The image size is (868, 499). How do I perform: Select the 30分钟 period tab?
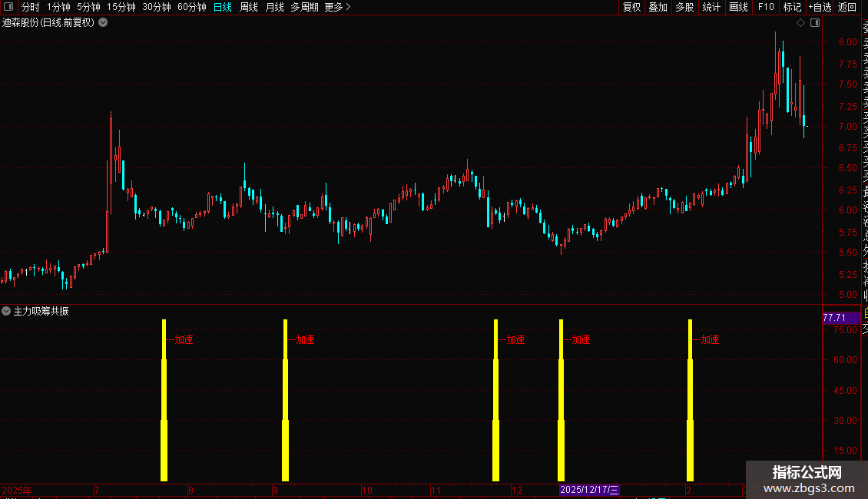coord(157,7)
